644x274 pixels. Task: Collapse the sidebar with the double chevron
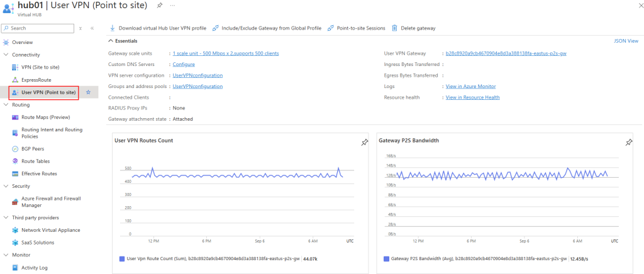pyautogui.click(x=92, y=28)
